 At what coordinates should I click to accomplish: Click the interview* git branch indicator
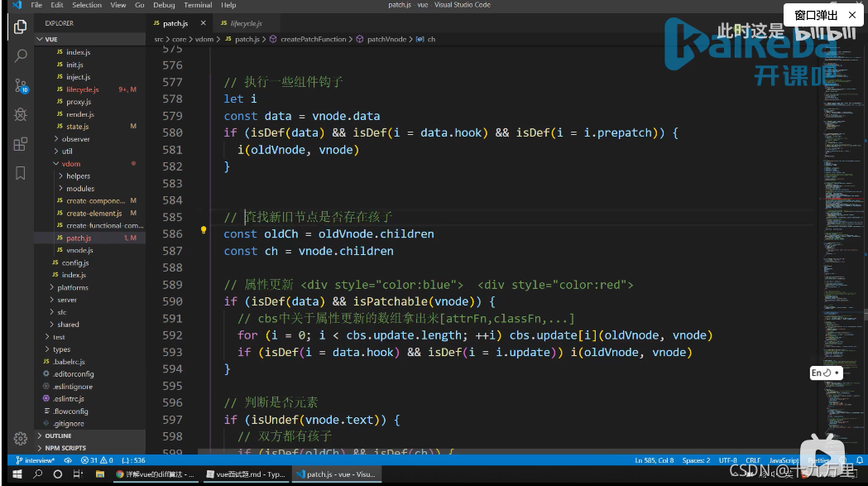point(35,460)
